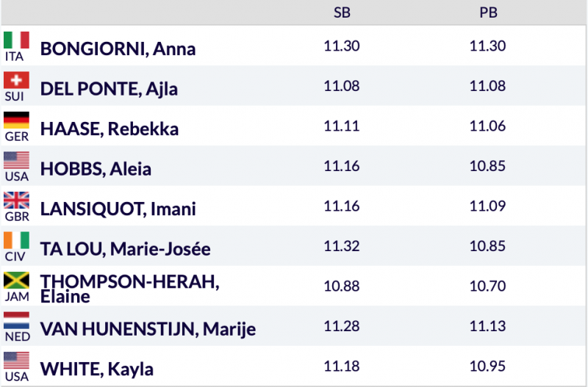Click the Ivory Coast flag icon
This screenshot has width=588, height=387.
coord(16,240)
